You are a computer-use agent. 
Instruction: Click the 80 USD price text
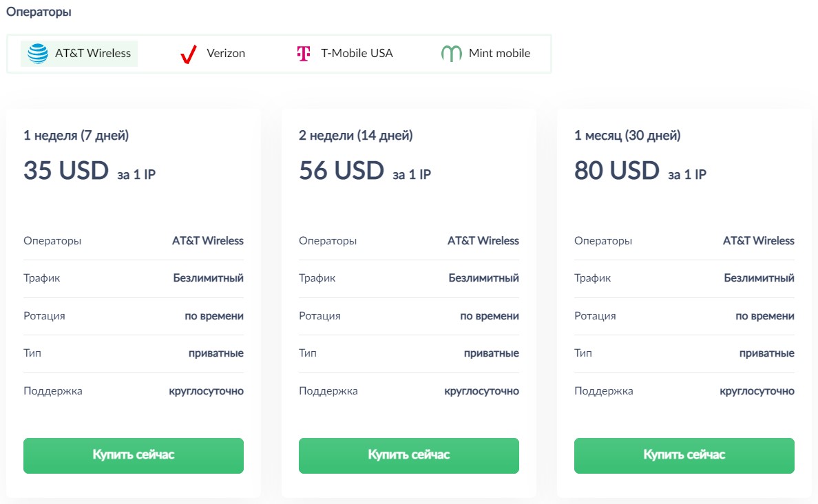coord(617,171)
